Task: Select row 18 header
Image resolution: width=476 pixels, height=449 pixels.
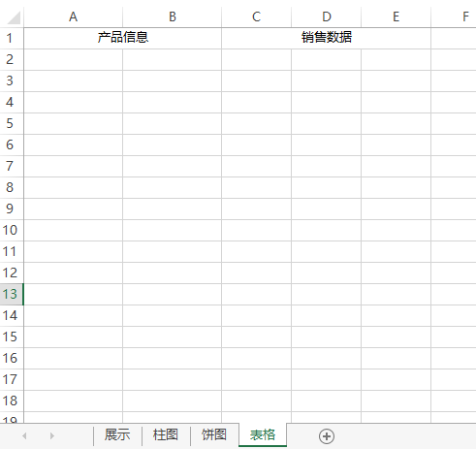Action: [12, 401]
